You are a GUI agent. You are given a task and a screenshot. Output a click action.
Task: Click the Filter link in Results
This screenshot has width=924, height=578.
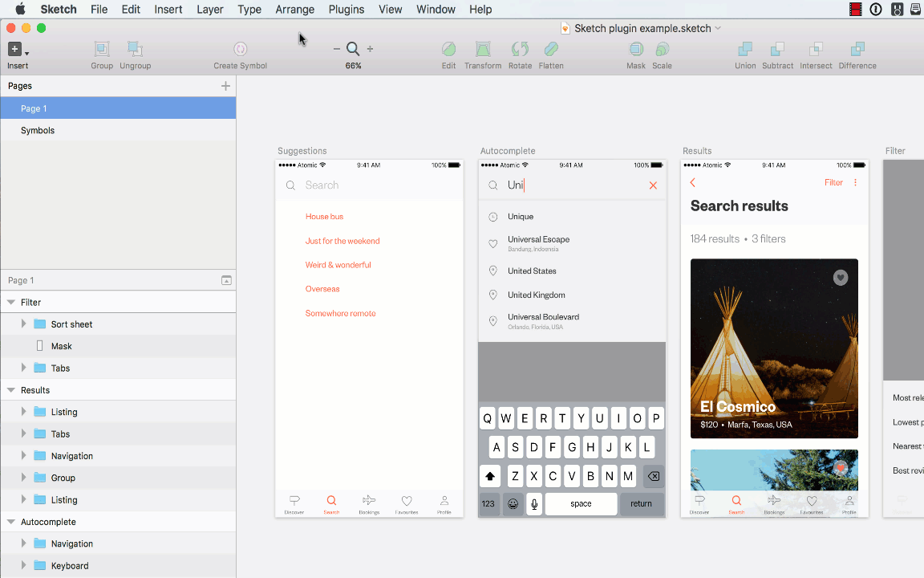pyautogui.click(x=833, y=183)
